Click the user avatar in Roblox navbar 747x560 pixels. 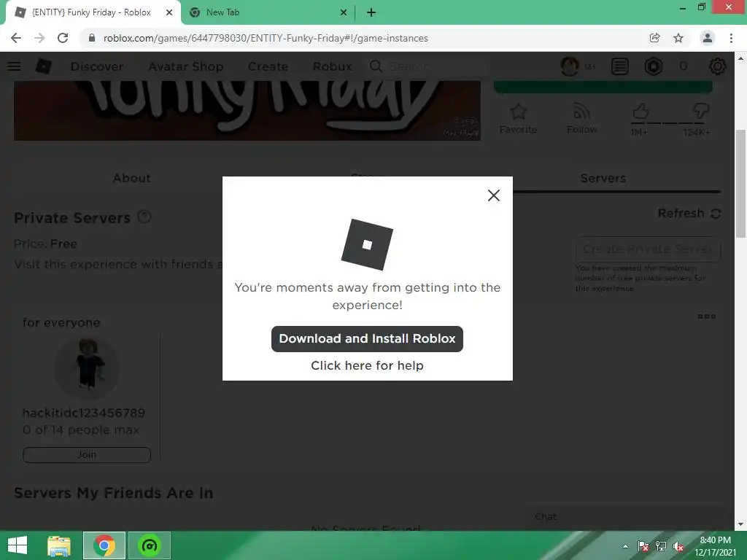(x=570, y=66)
